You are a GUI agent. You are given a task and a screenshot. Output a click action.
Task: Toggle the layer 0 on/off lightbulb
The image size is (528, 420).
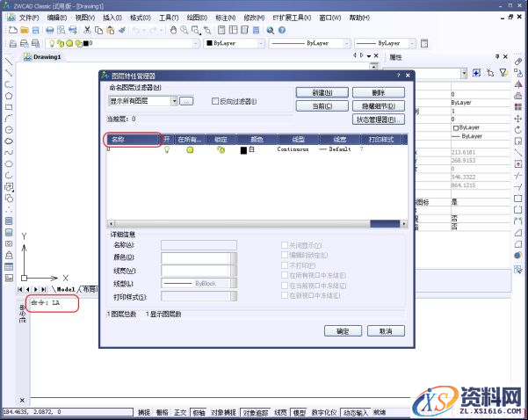pos(166,150)
